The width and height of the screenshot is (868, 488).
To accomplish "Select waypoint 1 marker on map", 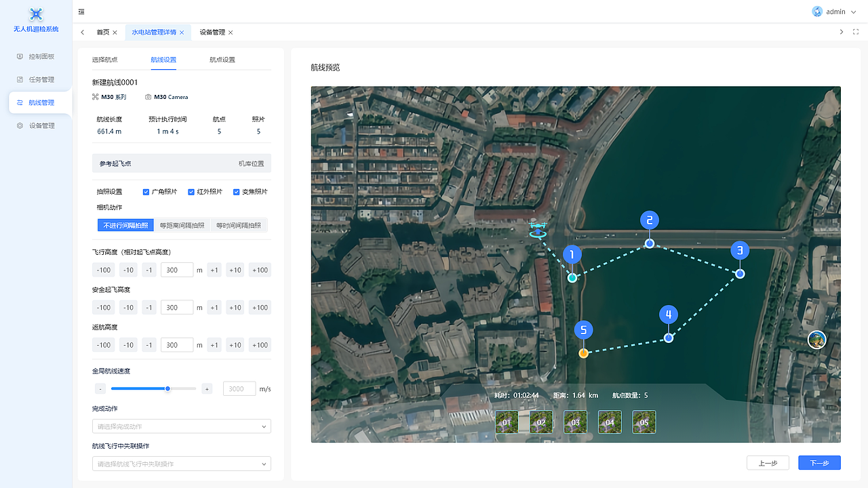I will (x=572, y=255).
